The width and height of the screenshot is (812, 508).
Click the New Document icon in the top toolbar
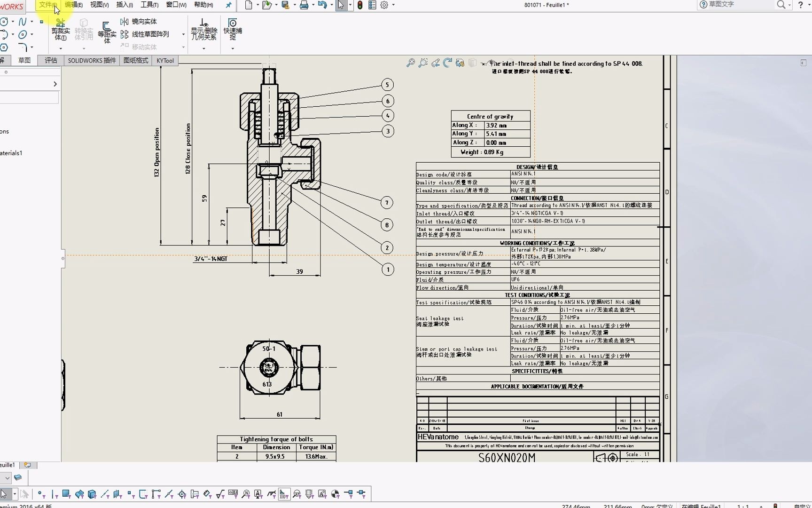tap(248, 5)
